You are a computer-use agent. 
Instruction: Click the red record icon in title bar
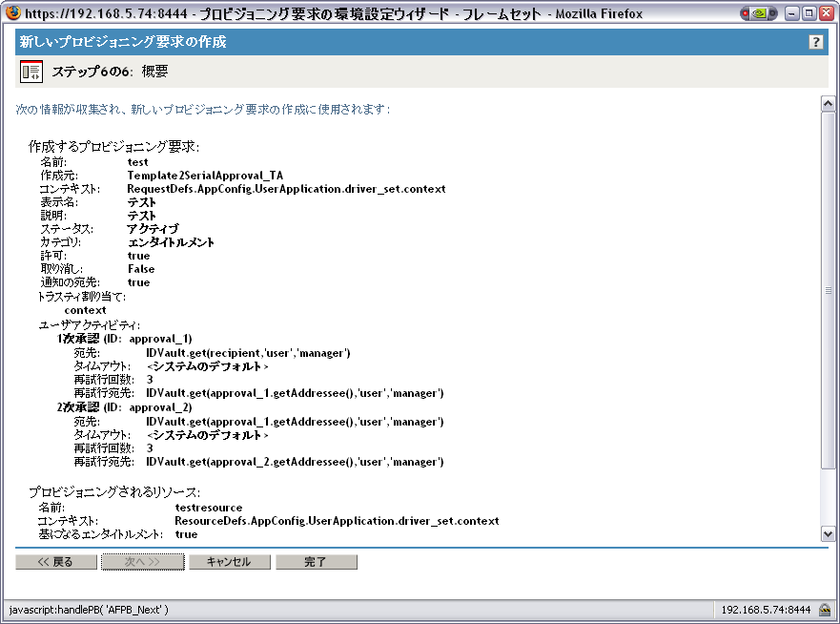coord(746,13)
